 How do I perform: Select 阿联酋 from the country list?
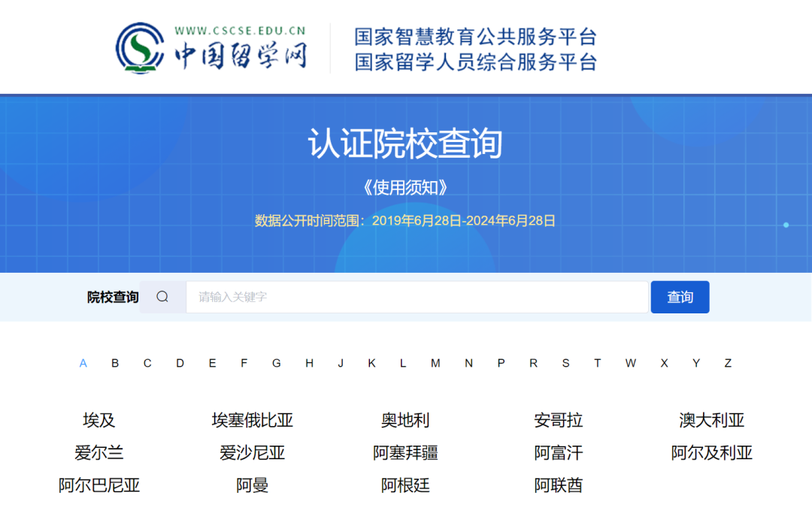(x=558, y=485)
